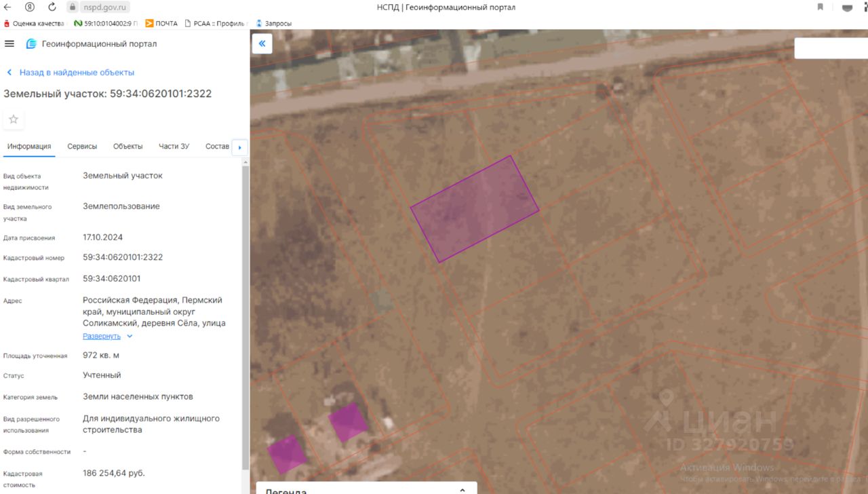Viewport: 868px width, 494px height.
Task: Open the Yandex home button
Action: point(30,7)
